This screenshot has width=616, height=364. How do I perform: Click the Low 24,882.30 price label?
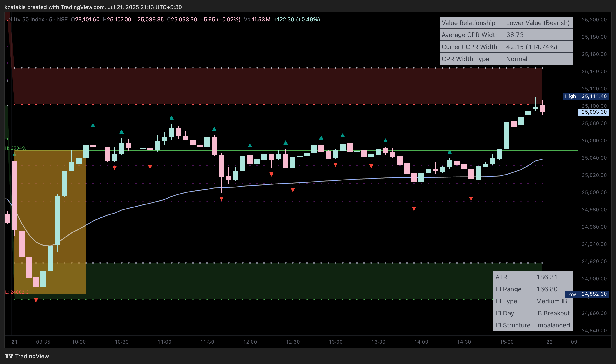[x=587, y=294]
